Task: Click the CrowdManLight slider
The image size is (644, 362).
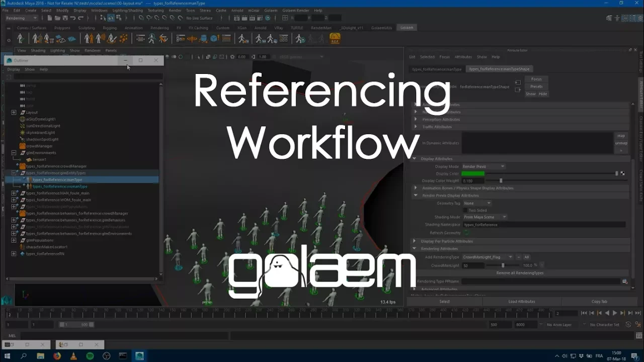Action: (503, 265)
